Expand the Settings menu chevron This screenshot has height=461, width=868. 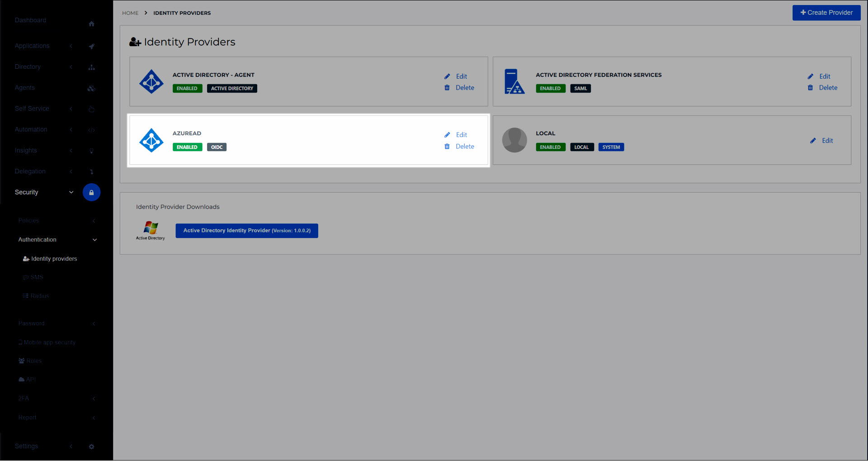coord(71,446)
